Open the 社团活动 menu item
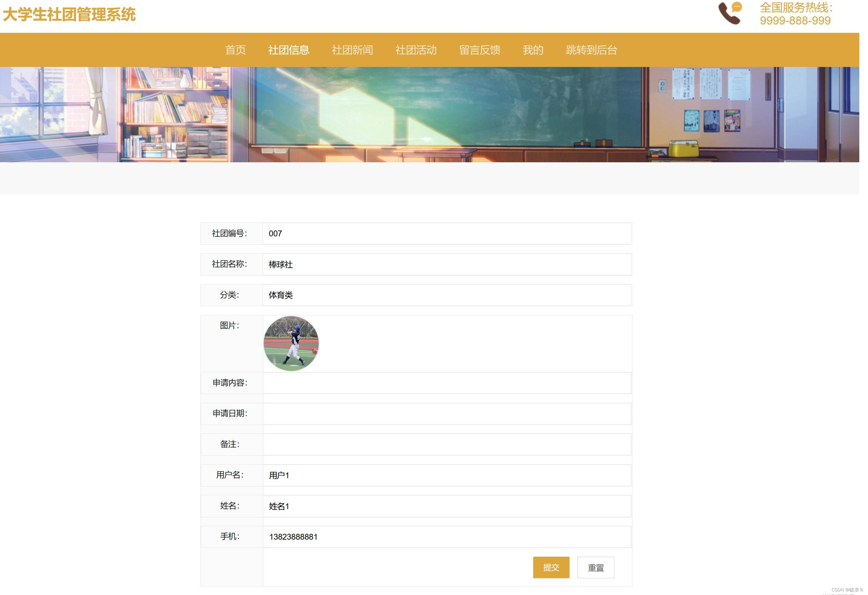The image size is (868, 595). [416, 50]
